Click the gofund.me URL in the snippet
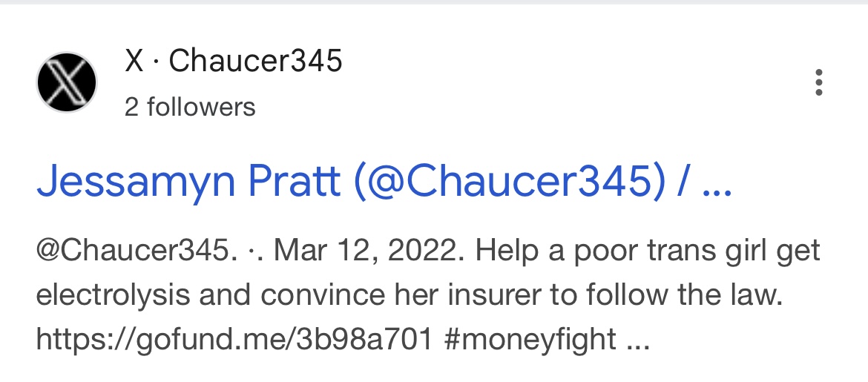The height and width of the screenshot is (382, 868). (234, 339)
